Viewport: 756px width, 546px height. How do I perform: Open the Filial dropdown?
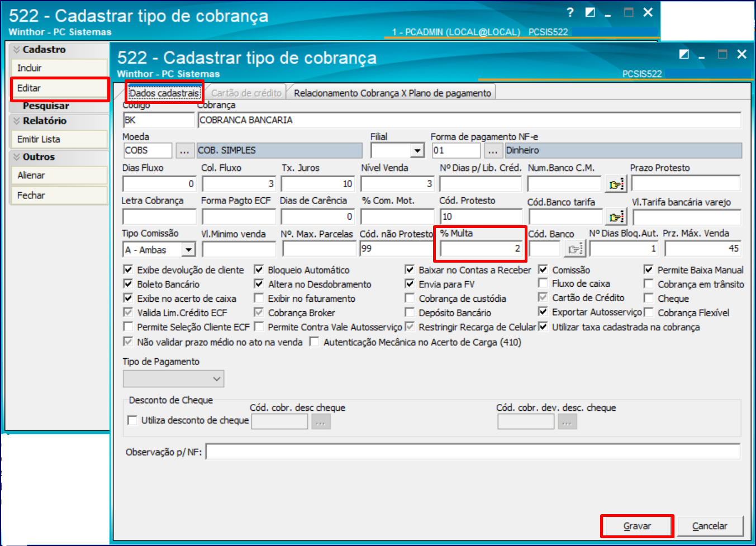click(x=417, y=150)
